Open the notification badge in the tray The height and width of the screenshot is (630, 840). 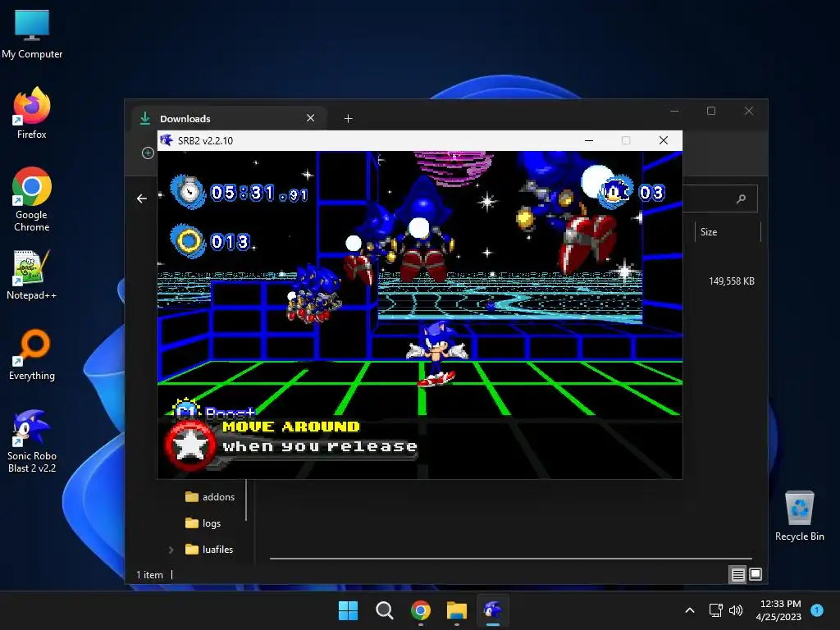(x=817, y=610)
